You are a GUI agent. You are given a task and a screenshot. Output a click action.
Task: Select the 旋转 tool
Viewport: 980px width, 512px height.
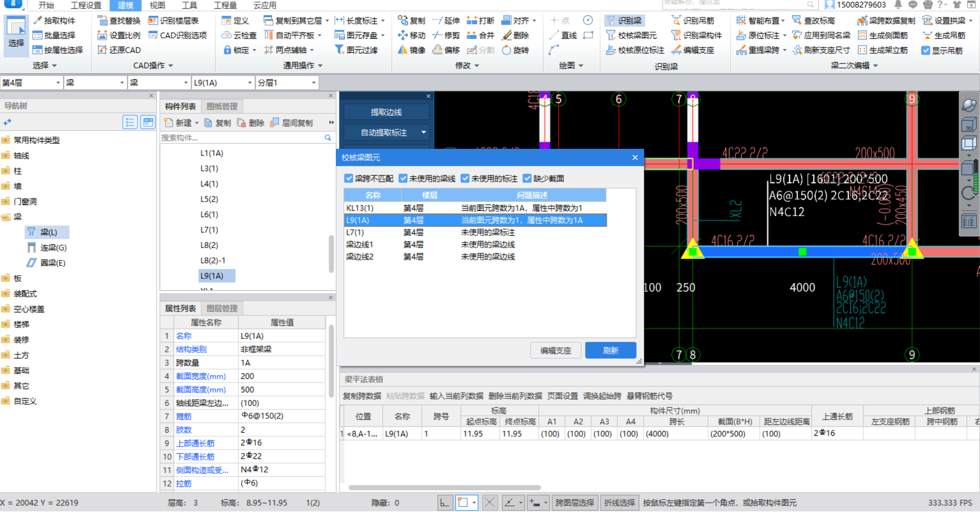tap(515, 50)
